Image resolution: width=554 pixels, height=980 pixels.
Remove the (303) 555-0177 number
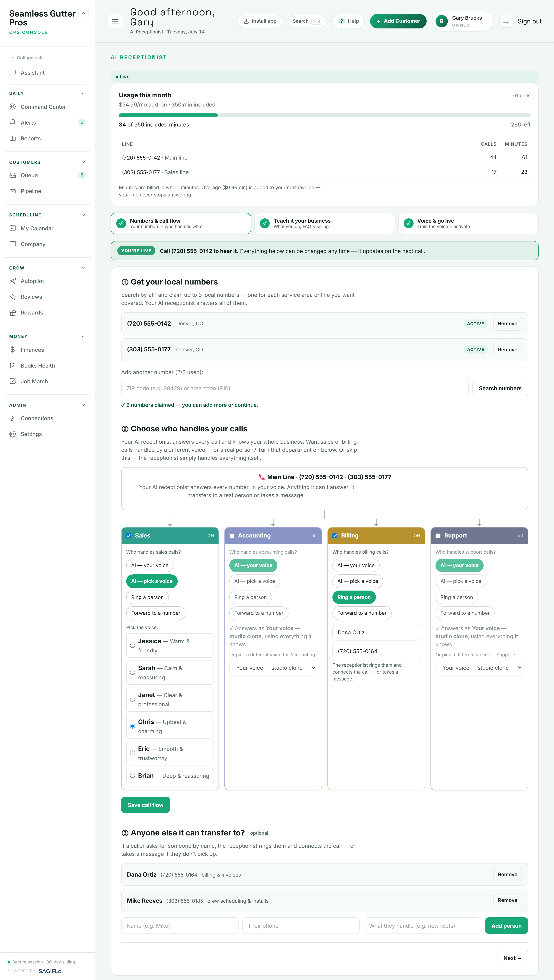(507, 350)
